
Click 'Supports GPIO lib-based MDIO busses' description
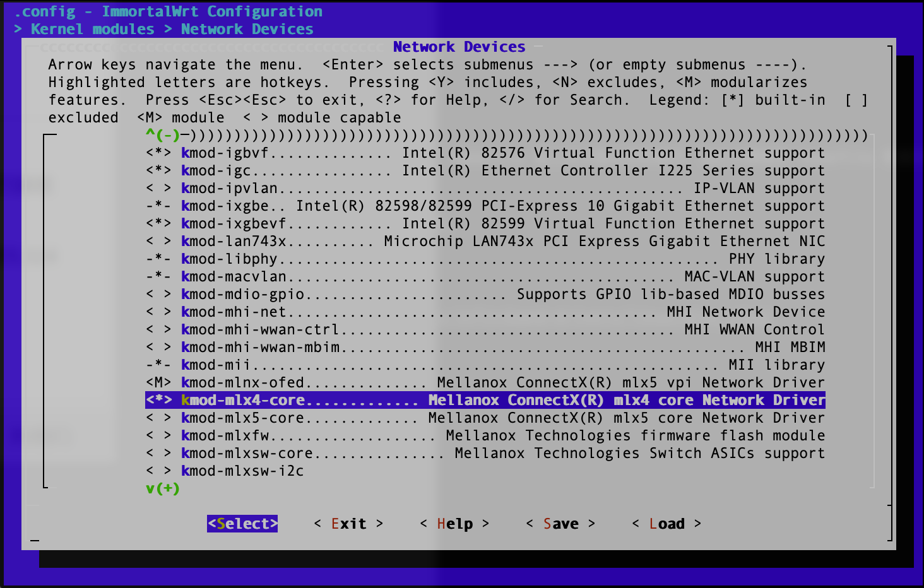tap(671, 294)
